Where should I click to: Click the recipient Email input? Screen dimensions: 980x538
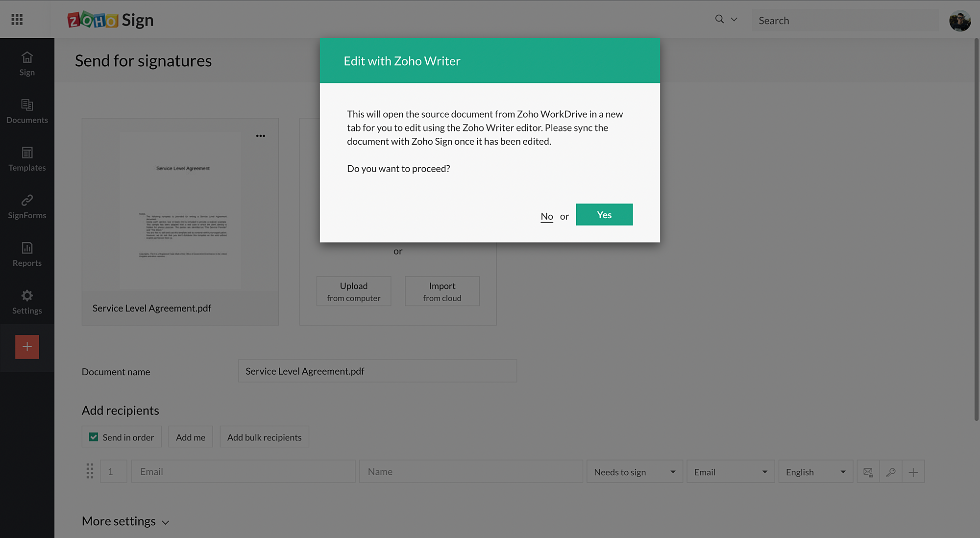pyautogui.click(x=243, y=471)
